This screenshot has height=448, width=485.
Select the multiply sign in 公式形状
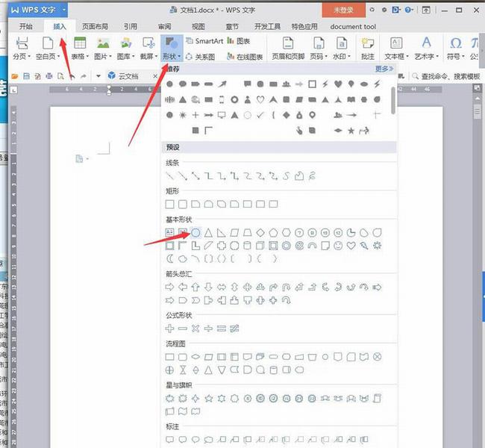pyautogui.click(x=195, y=329)
